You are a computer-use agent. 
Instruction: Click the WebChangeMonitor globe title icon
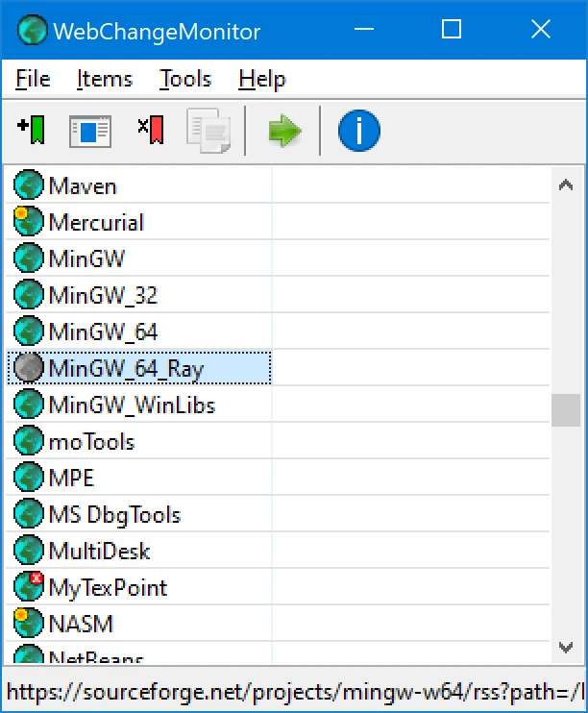tap(32, 31)
